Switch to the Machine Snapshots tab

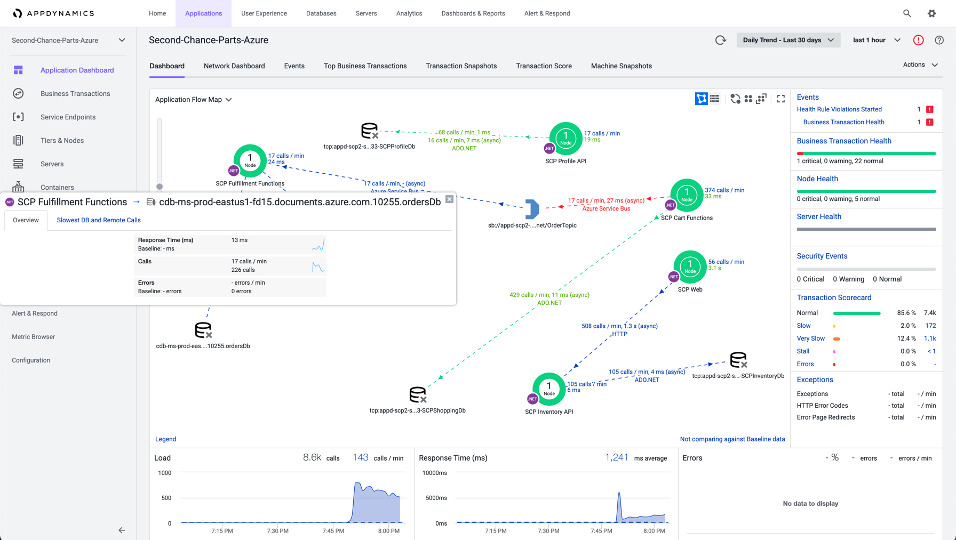pyautogui.click(x=621, y=66)
